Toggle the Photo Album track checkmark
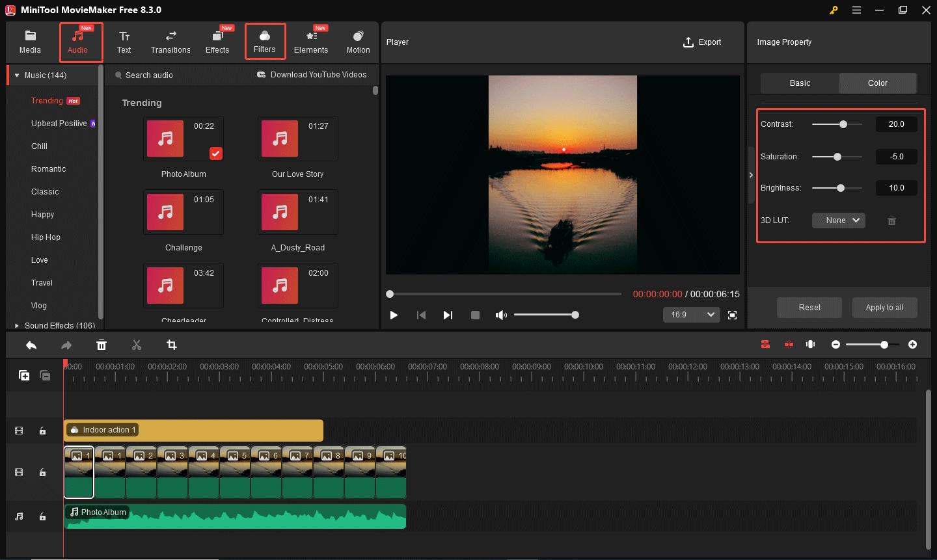 click(216, 153)
